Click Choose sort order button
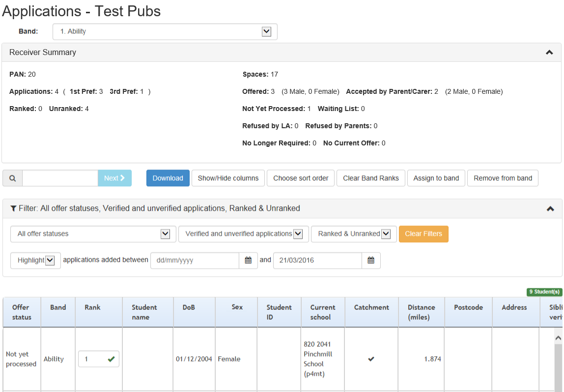The height and width of the screenshot is (392, 564). tap(301, 178)
